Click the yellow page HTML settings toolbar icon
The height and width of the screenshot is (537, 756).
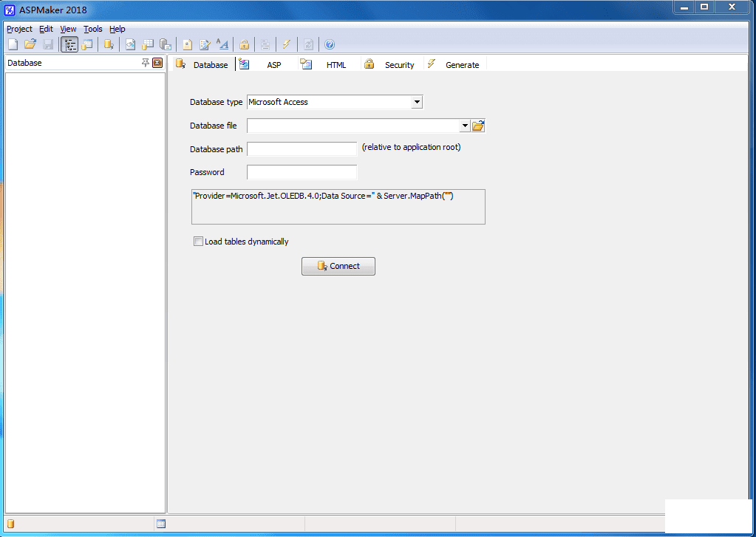coord(187,45)
